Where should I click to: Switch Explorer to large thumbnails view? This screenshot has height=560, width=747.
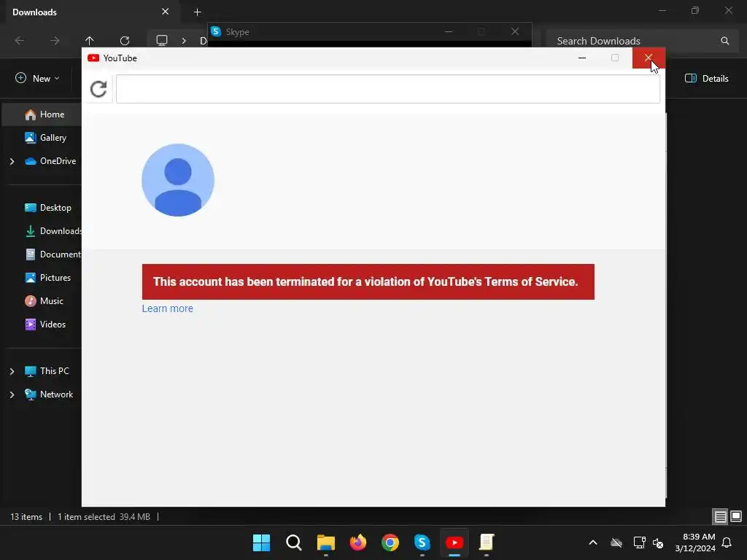[x=736, y=516]
